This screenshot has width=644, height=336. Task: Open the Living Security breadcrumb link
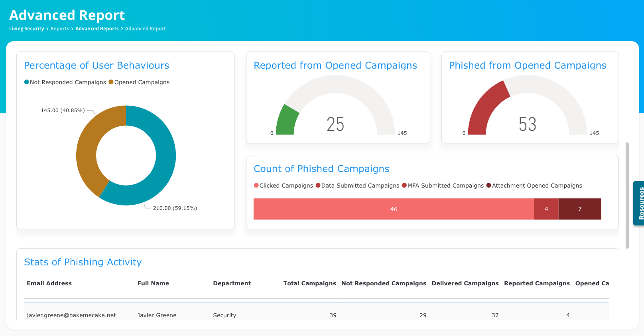click(26, 29)
